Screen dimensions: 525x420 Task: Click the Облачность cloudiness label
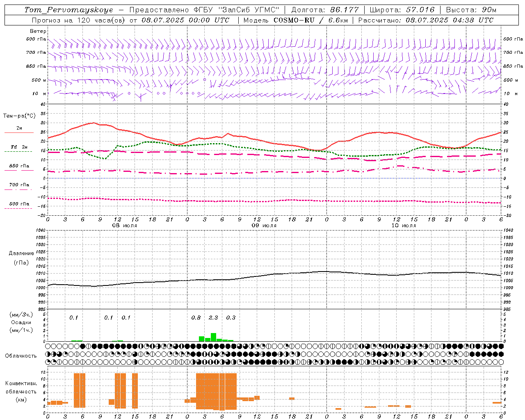[x=21, y=356]
